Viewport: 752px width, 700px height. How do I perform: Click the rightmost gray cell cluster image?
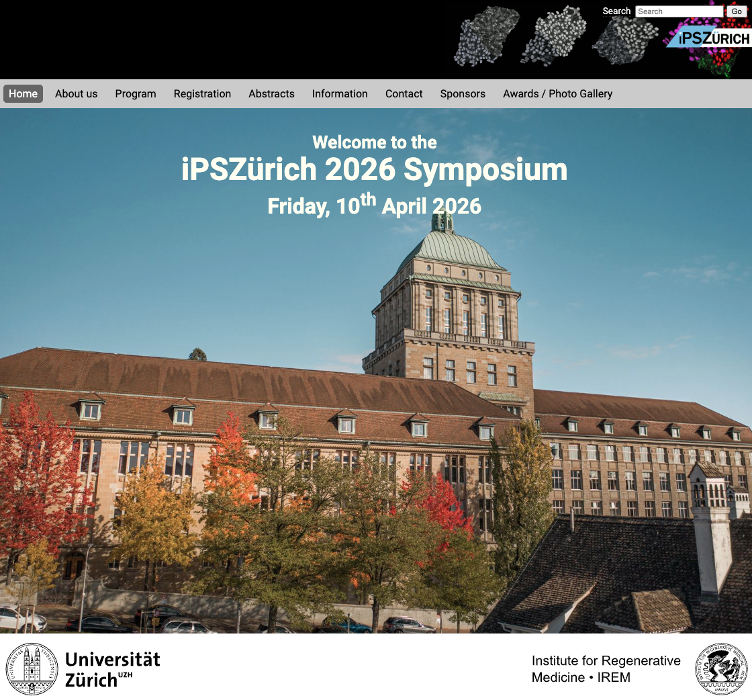coord(624,39)
